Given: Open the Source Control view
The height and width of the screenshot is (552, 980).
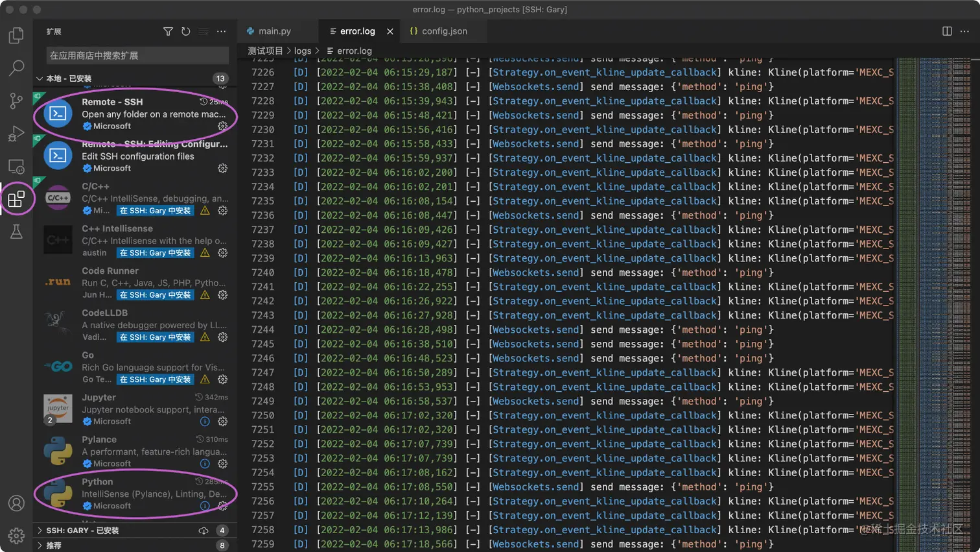Looking at the screenshot, I should click(16, 101).
